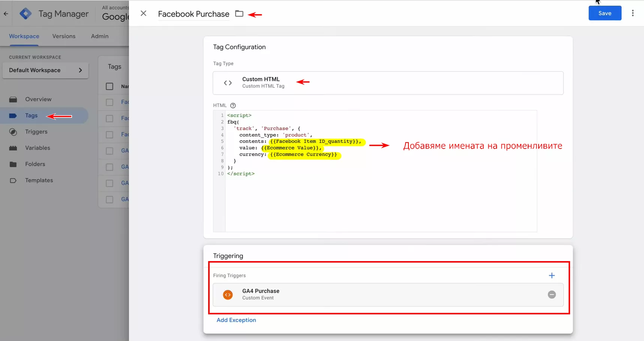644x341 pixels.
Task: Toggle the select-all checkbox in Tags header
Action: coord(110,86)
